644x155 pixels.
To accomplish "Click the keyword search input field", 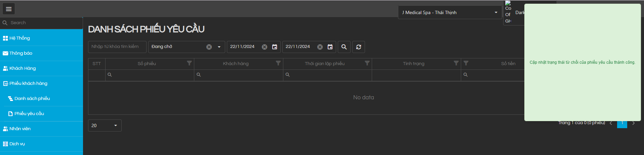I will (117, 47).
